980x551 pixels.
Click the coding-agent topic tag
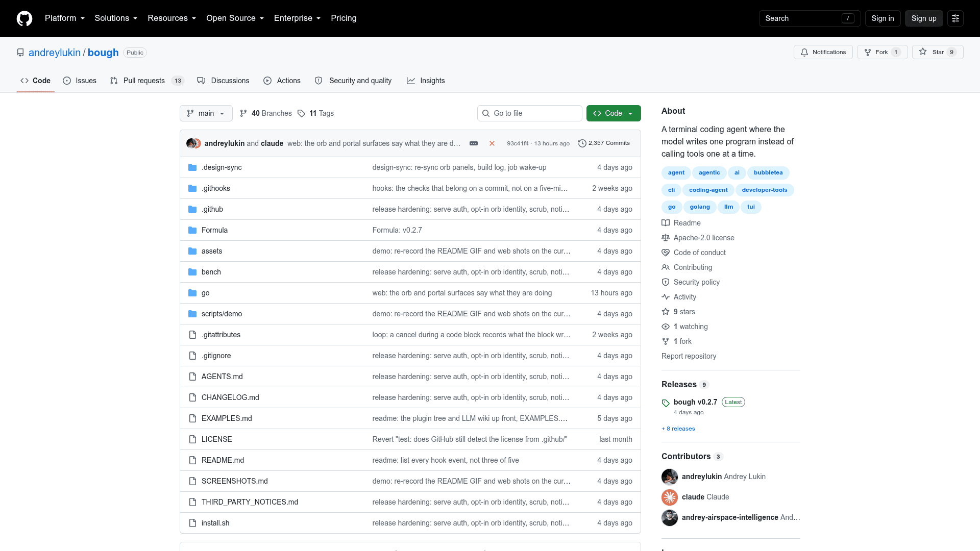tap(708, 190)
